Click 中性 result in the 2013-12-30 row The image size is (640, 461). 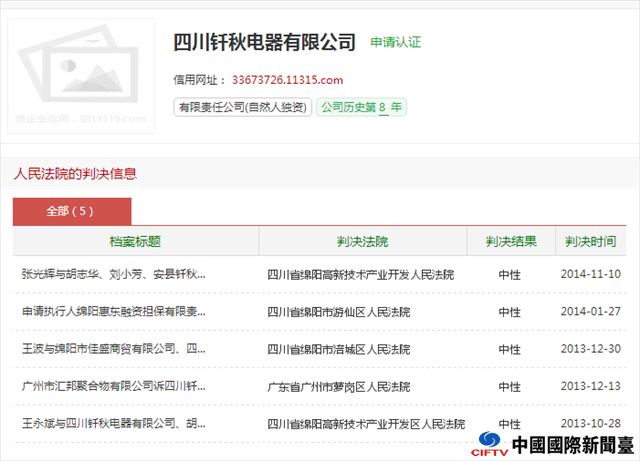click(509, 350)
